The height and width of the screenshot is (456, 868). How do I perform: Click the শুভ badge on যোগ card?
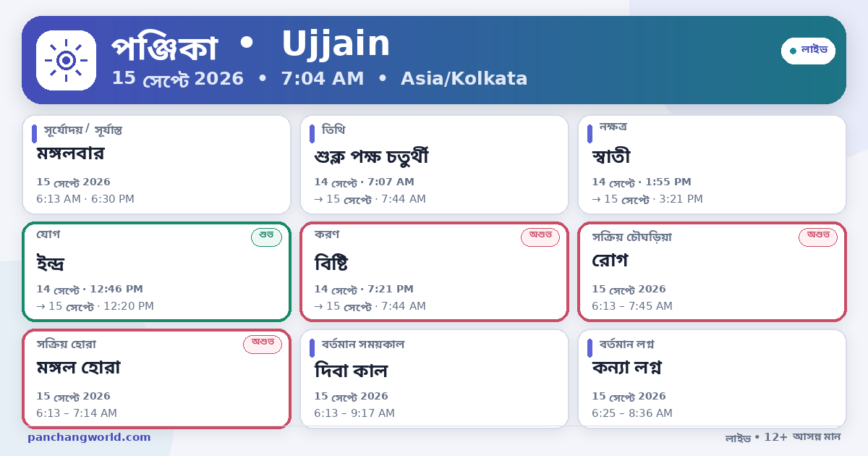[266, 237]
